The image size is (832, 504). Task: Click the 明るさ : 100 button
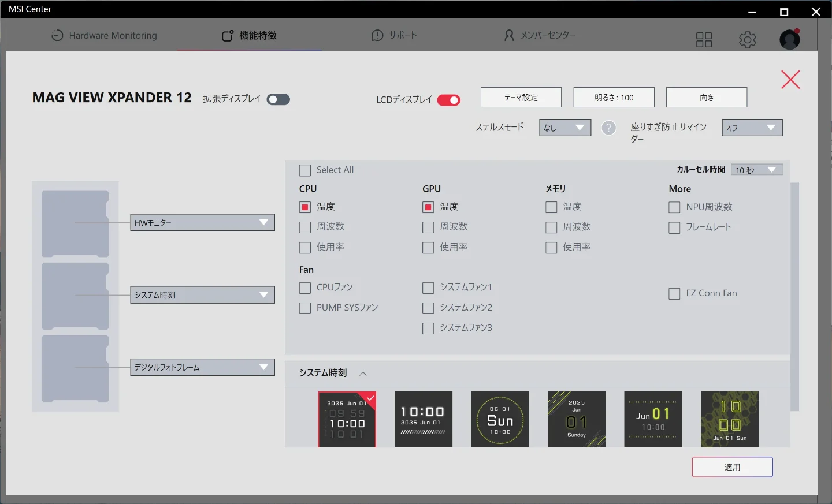point(614,98)
